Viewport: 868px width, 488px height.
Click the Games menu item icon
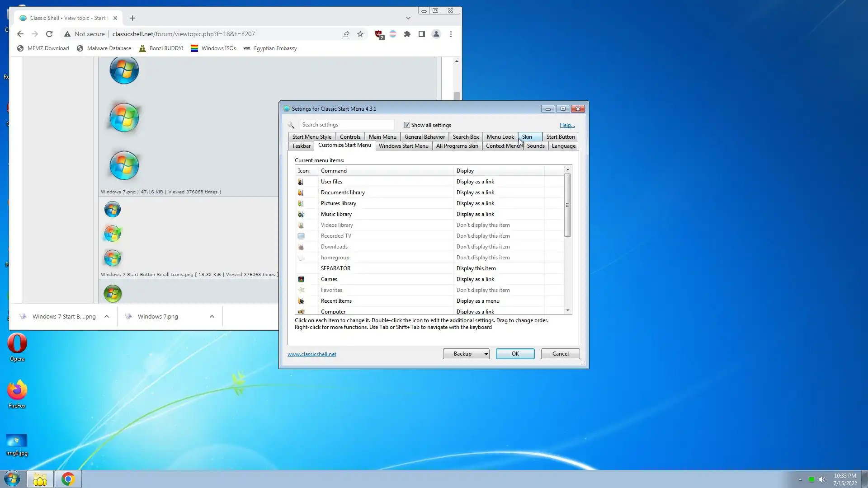301,279
